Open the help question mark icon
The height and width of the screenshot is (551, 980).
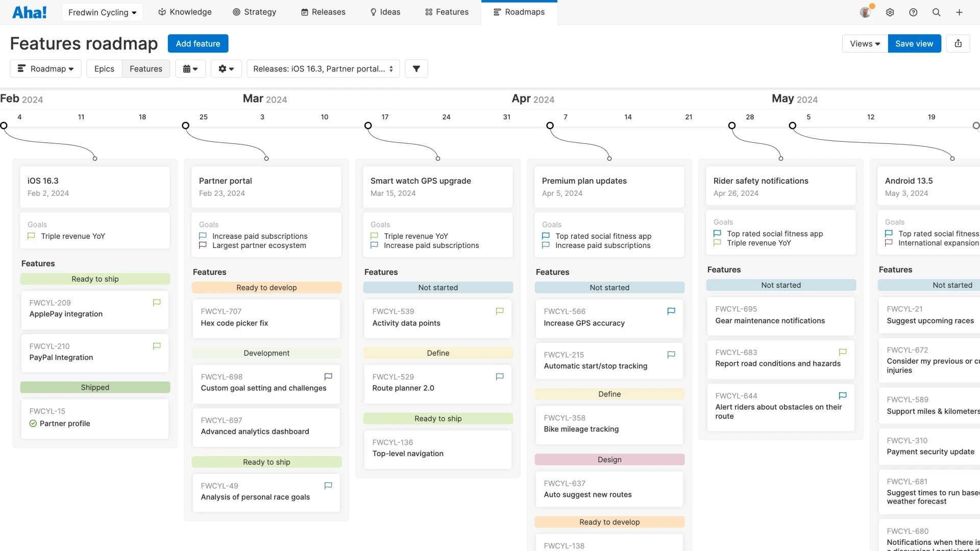[913, 12]
